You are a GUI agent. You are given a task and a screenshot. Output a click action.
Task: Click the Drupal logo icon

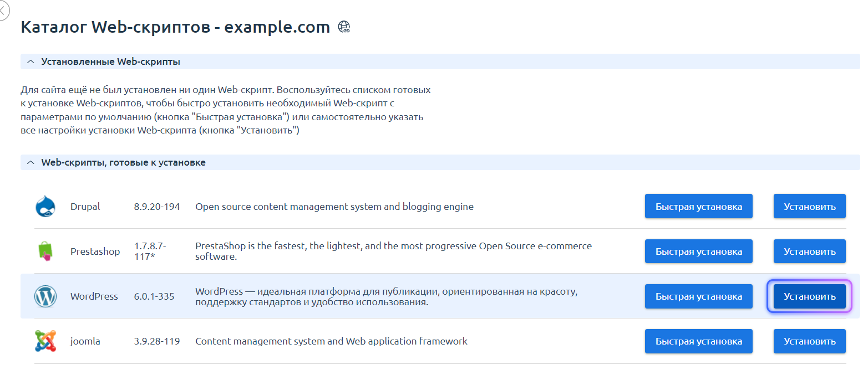tap(45, 207)
